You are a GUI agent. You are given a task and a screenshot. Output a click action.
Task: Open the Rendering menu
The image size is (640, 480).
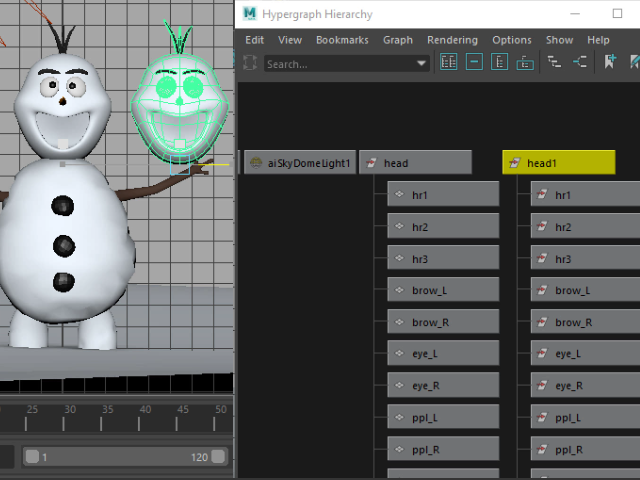452,40
